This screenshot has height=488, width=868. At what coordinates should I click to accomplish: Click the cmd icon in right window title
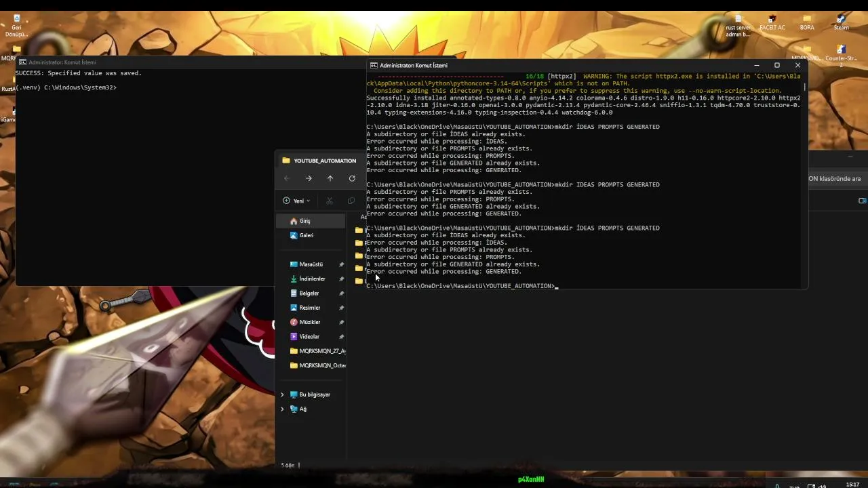373,66
